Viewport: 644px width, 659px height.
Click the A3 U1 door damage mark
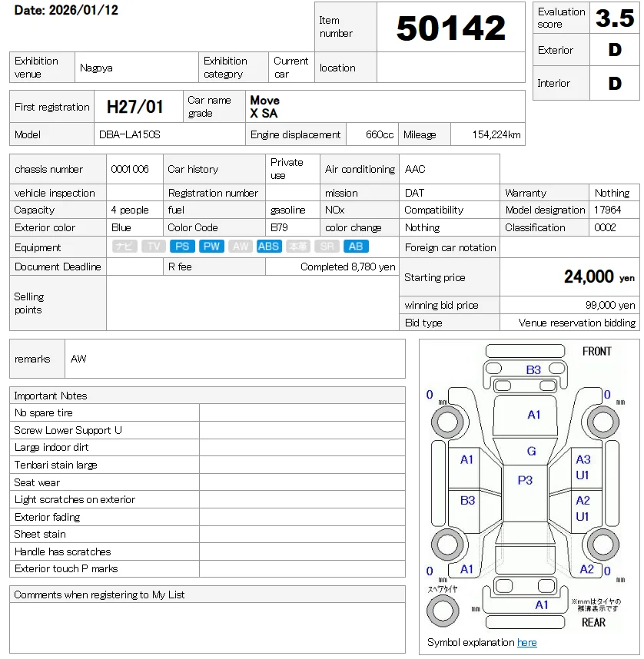tap(583, 467)
